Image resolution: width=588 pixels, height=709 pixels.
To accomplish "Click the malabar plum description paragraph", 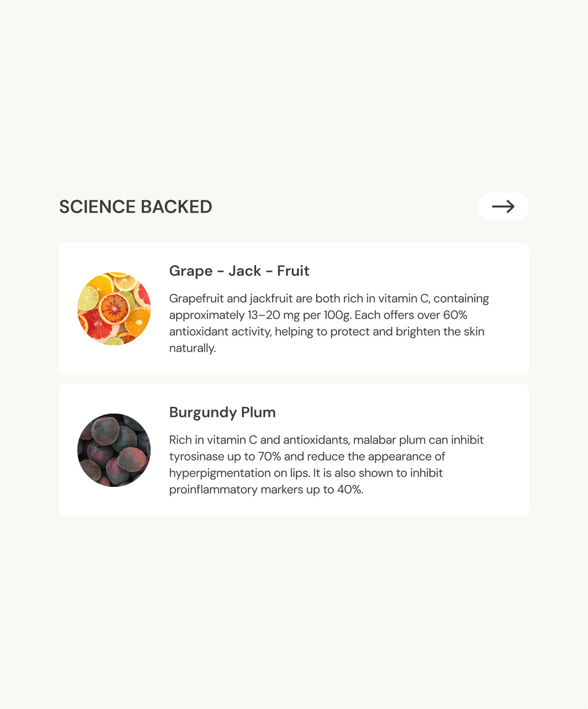I will [x=326, y=465].
